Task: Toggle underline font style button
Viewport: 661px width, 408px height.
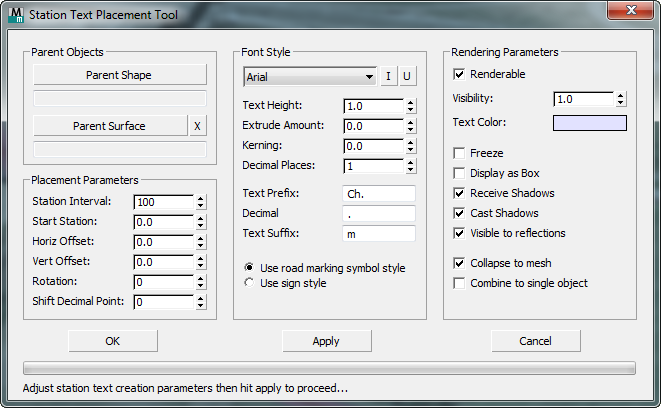Action: pos(407,77)
